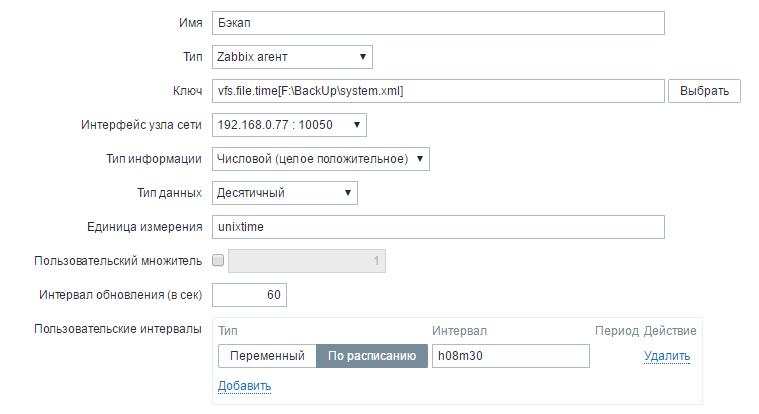
Task: Open the Тип Zabbix агент dropdown
Action: pos(291,57)
